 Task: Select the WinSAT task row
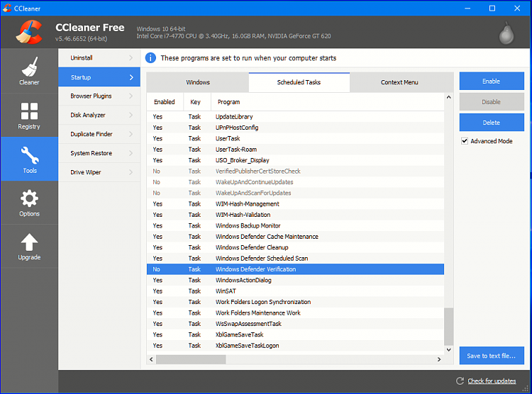[x=295, y=291]
